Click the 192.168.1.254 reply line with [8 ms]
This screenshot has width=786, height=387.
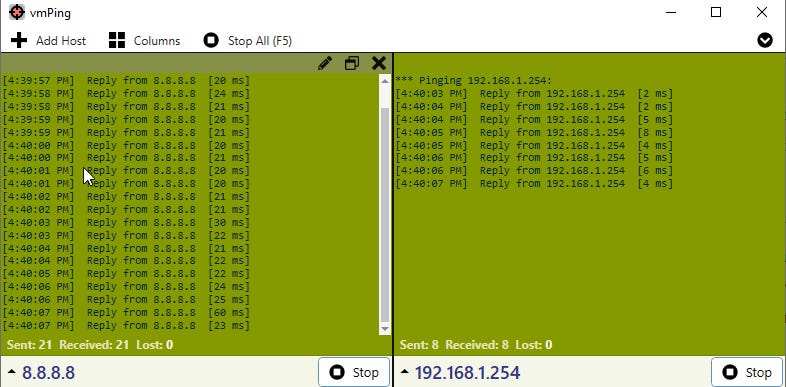[x=534, y=132]
